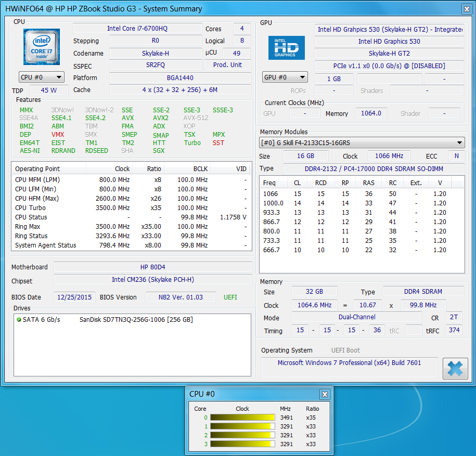476x456 pixels.
Task: Select the 933.3 frequency timing row
Action: pos(362,212)
